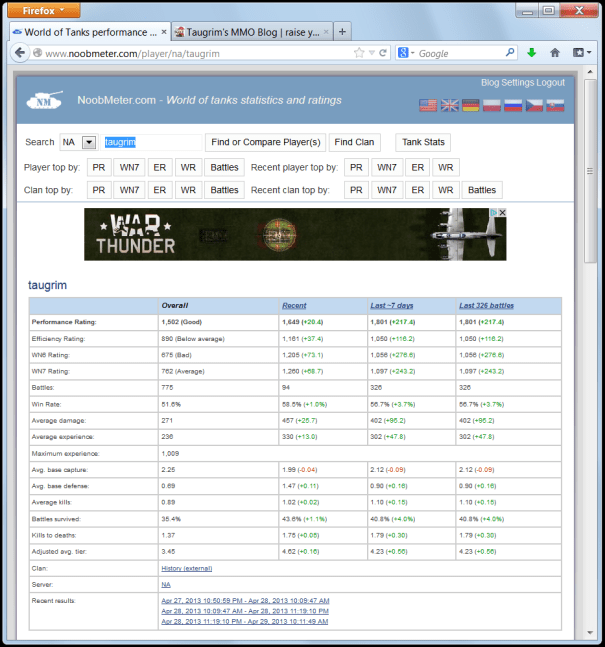Click in the player search field
605x647 pixels.
click(151, 142)
